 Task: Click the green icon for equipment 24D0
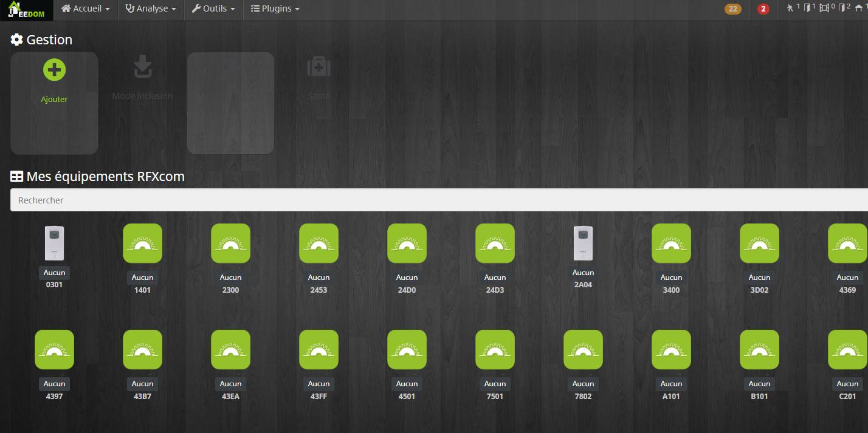(407, 244)
